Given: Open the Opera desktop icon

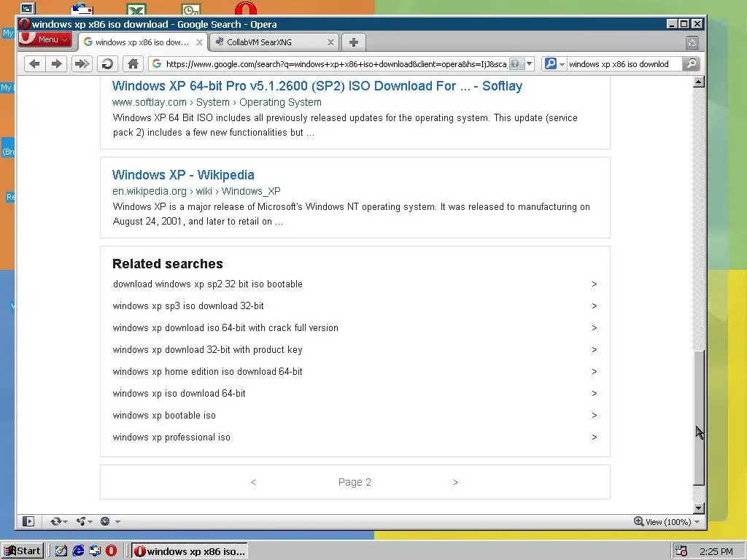Looking at the screenshot, I should (x=246, y=7).
